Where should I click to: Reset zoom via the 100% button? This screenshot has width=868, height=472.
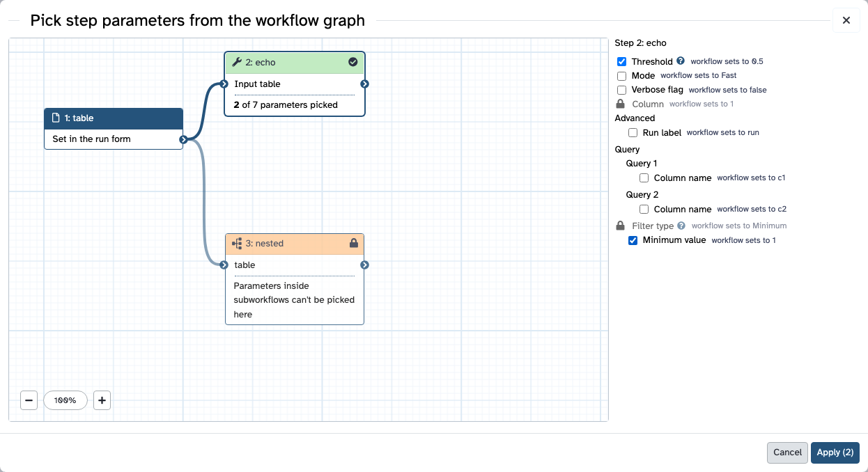pos(65,400)
